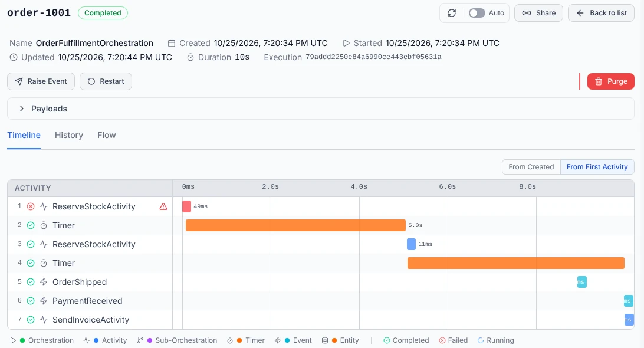The width and height of the screenshot is (644, 348).
Task: Click the orange Timer legend dot
Action: [x=239, y=340]
